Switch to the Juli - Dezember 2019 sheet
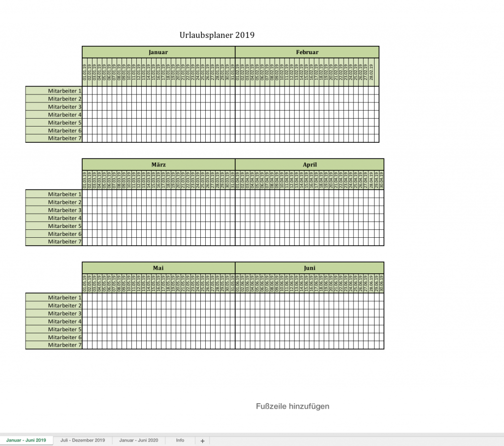The width and height of the screenshot is (504, 446). [x=83, y=440]
